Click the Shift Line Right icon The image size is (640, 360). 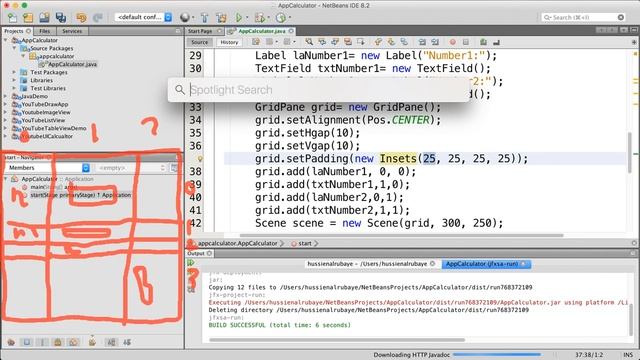point(435,42)
